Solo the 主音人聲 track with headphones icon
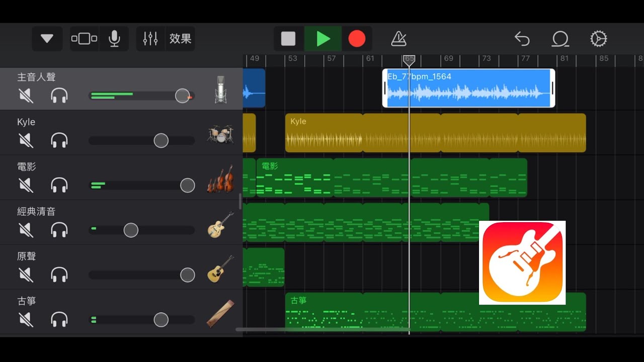 (59, 96)
